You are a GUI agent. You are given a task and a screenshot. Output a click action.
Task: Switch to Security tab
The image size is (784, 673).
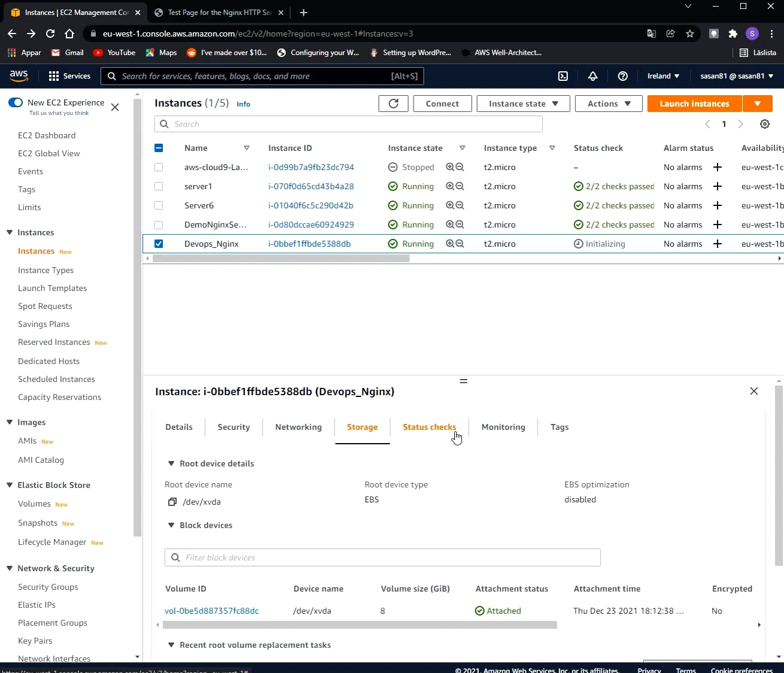click(233, 427)
